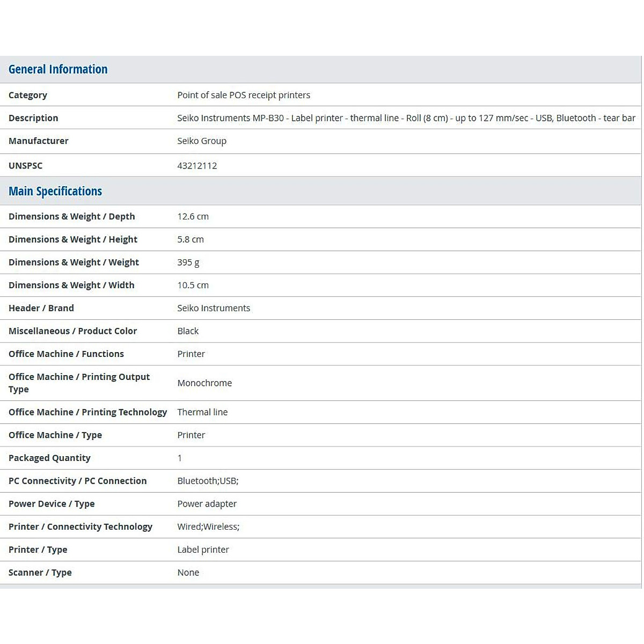644x644 pixels.
Task: Select the Bluetooth;USB; connection value
Action: pyautogui.click(x=208, y=481)
